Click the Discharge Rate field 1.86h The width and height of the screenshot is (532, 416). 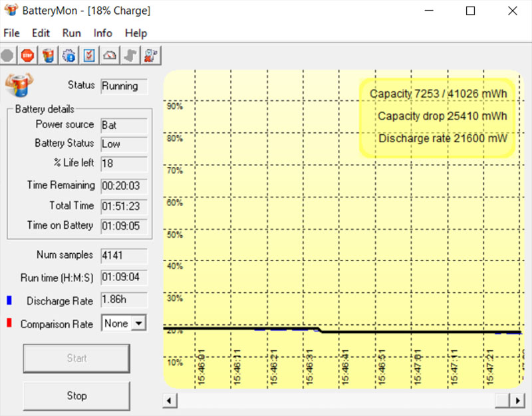(124, 300)
